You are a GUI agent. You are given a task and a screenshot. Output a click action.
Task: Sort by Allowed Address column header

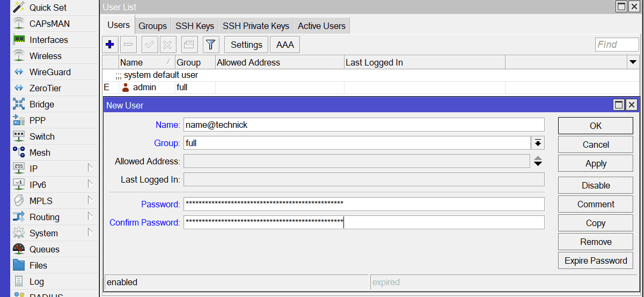coord(280,62)
